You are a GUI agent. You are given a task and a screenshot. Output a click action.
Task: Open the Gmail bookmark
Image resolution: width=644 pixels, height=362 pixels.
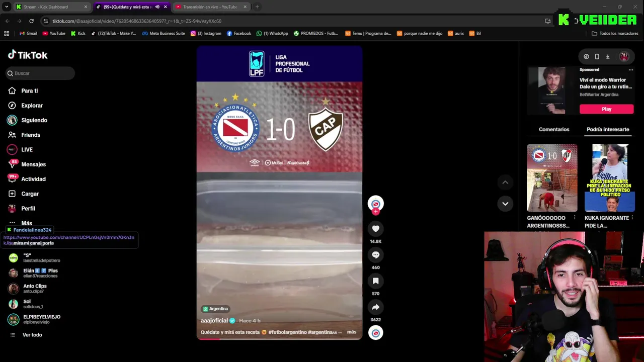coord(28,34)
